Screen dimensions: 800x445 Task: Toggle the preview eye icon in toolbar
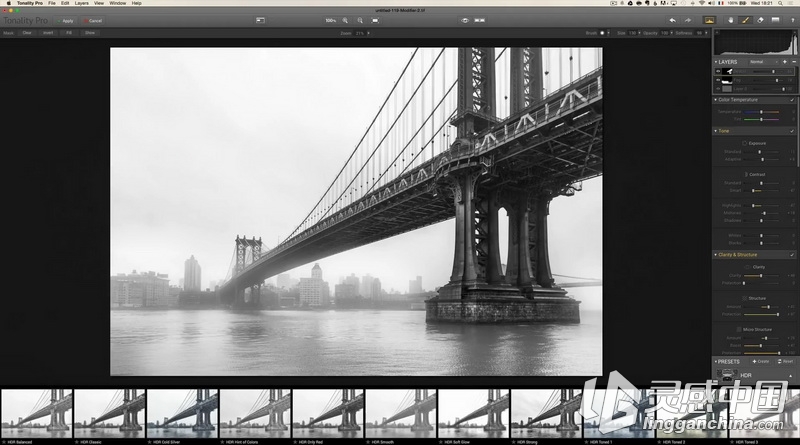pos(464,20)
